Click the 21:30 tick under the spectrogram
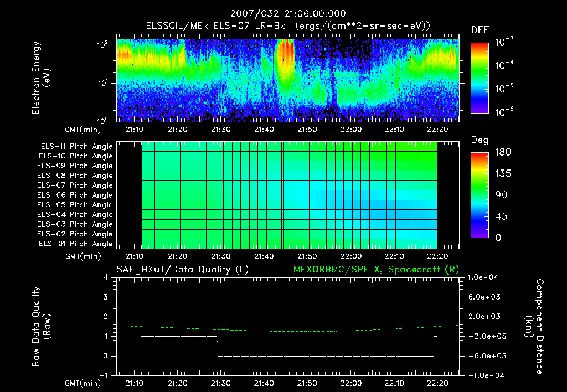The height and width of the screenshot is (392, 567). 220,130
